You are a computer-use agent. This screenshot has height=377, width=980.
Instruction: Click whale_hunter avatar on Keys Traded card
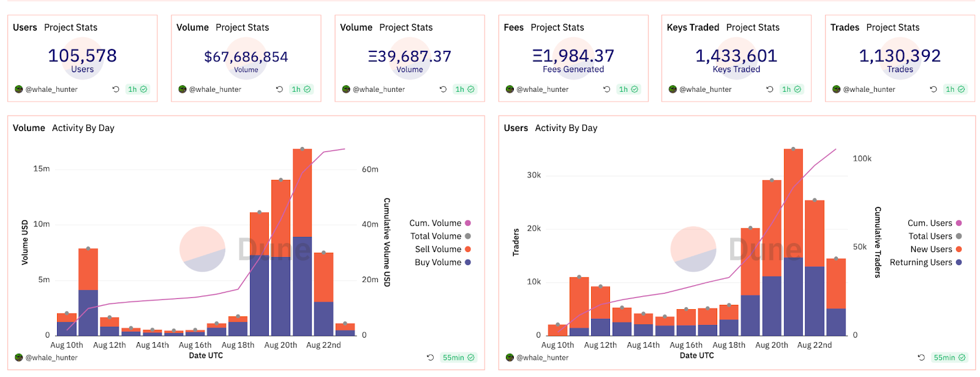point(673,89)
